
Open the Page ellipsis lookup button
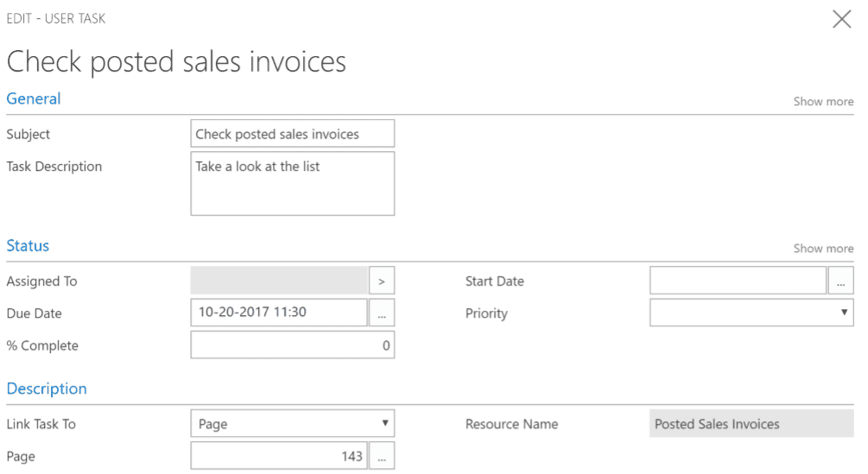[382, 456]
